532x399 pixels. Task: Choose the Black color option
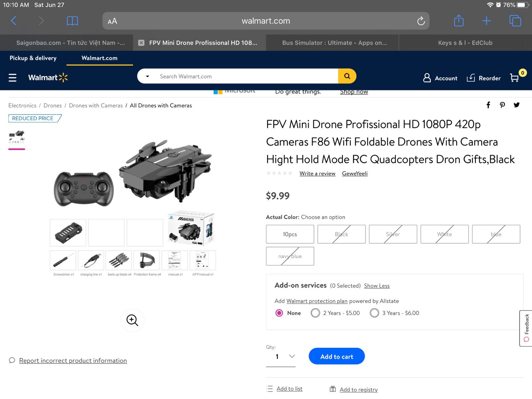point(341,234)
